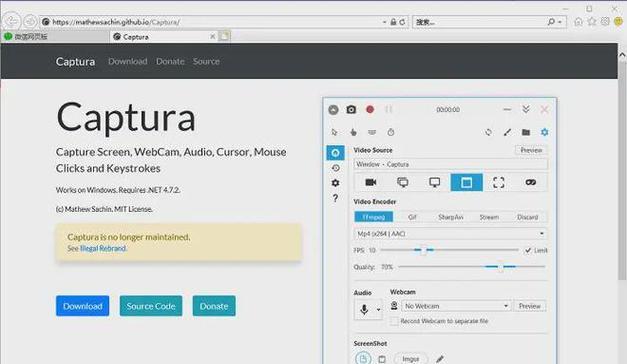Click the Captura brand in navbar
Image resolution: width=627 pixels, height=364 pixels.
point(75,62)
